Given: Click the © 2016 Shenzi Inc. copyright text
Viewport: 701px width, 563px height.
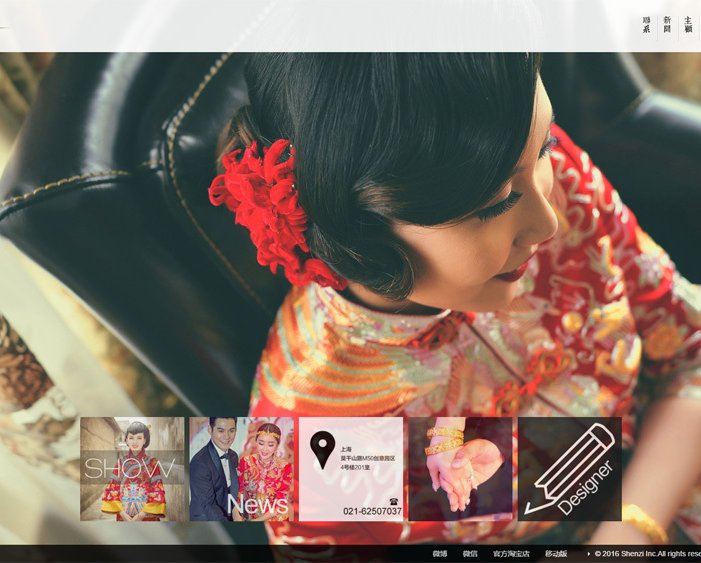Looking at the screenshot, I should coord(647,554).
